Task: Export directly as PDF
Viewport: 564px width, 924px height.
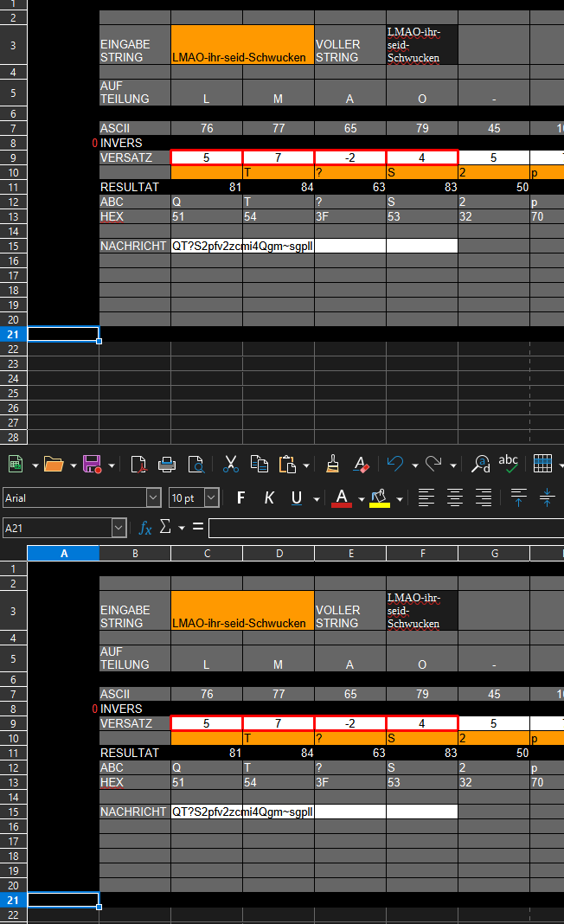Action: click(138, 465)
